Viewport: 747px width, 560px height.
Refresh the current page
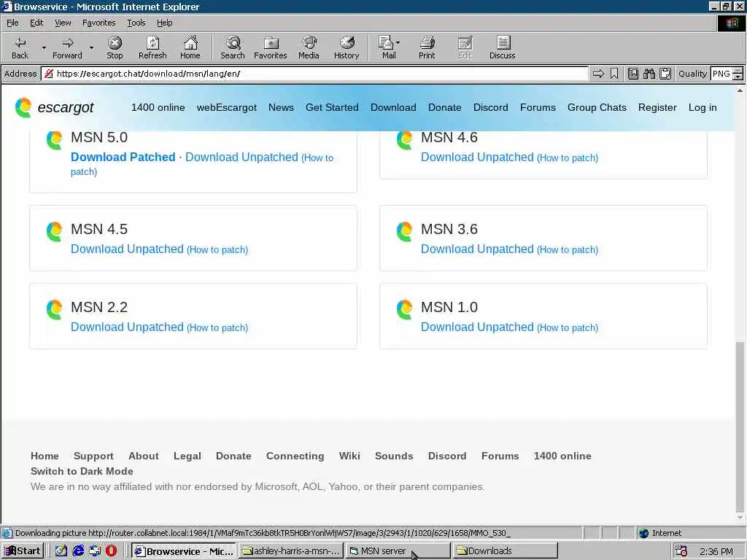coord(152,47)
